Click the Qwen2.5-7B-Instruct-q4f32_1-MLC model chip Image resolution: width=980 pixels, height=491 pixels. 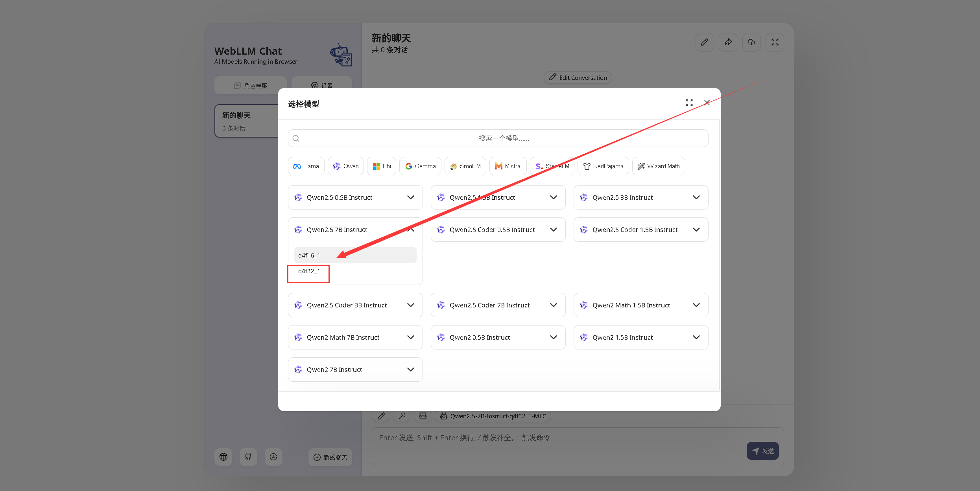[x=493, y=416]
